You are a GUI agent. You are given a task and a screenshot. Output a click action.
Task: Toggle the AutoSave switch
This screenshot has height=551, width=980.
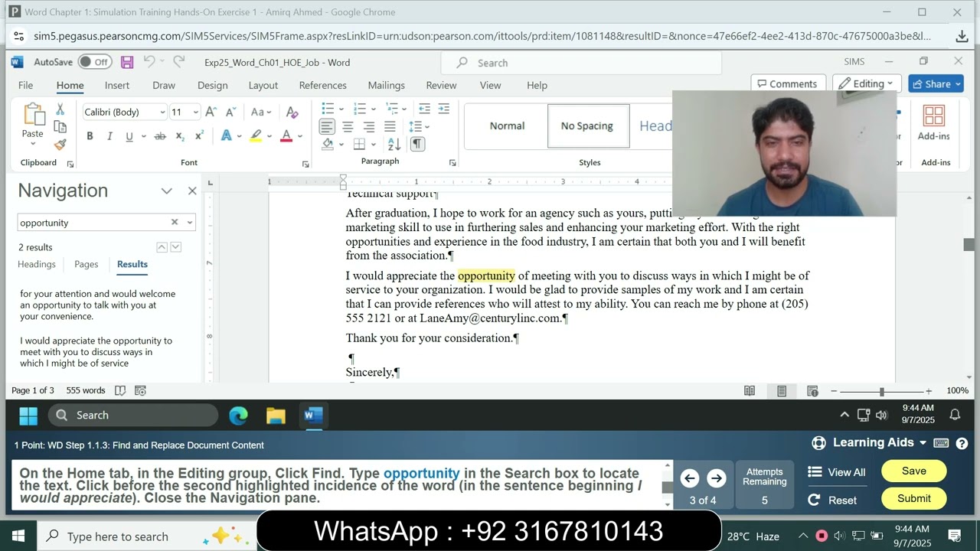[95, 62]
